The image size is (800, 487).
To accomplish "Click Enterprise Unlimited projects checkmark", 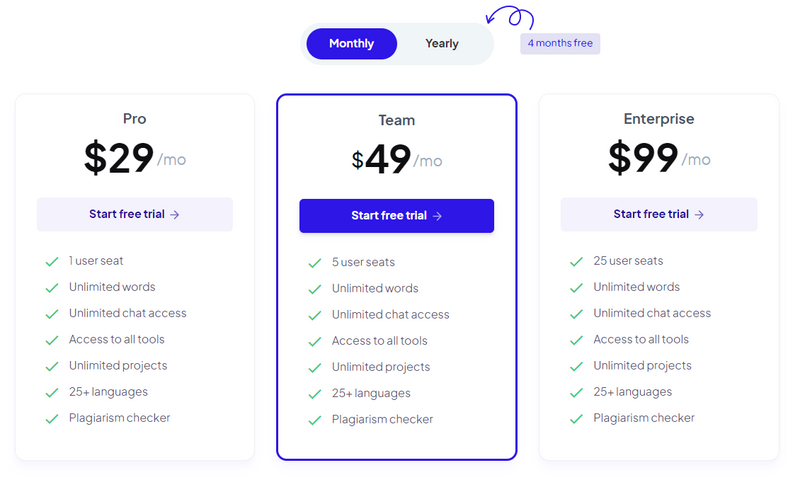I will click(577, 366).
